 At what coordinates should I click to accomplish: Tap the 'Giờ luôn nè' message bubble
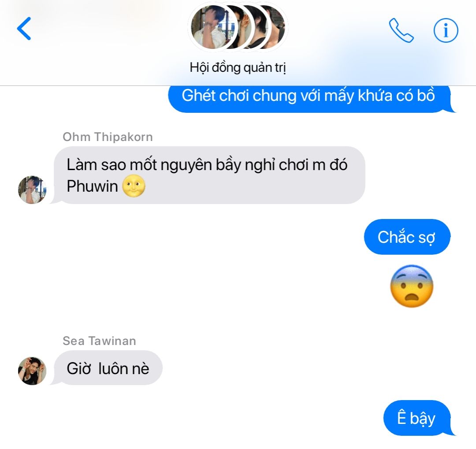tap(107, 368)
